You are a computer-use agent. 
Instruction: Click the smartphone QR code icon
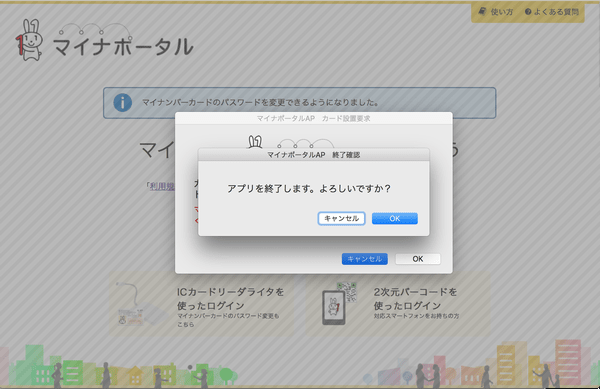tap(339, 304)
